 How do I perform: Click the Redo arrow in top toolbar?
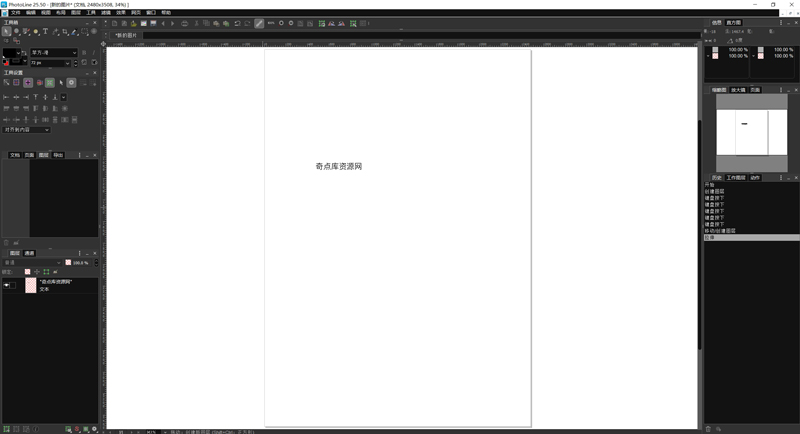pyautogui.click(x=246, y=23)
